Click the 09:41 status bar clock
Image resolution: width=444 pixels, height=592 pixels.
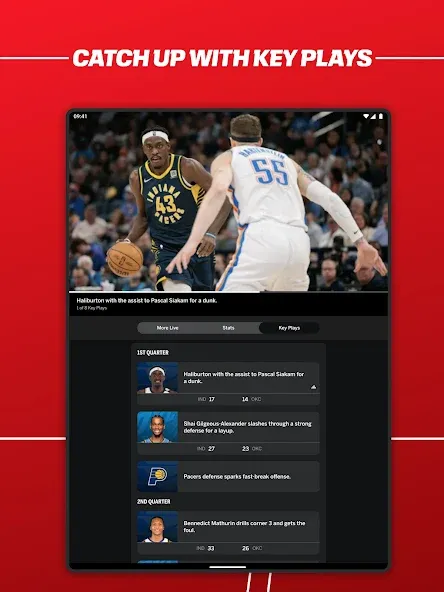click(x=80, y=116)
